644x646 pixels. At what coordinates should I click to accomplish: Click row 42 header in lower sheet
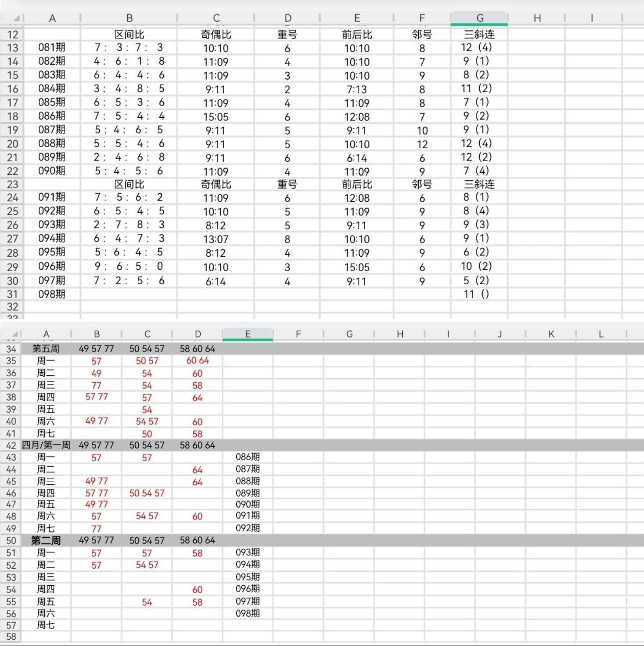(11, 445)
